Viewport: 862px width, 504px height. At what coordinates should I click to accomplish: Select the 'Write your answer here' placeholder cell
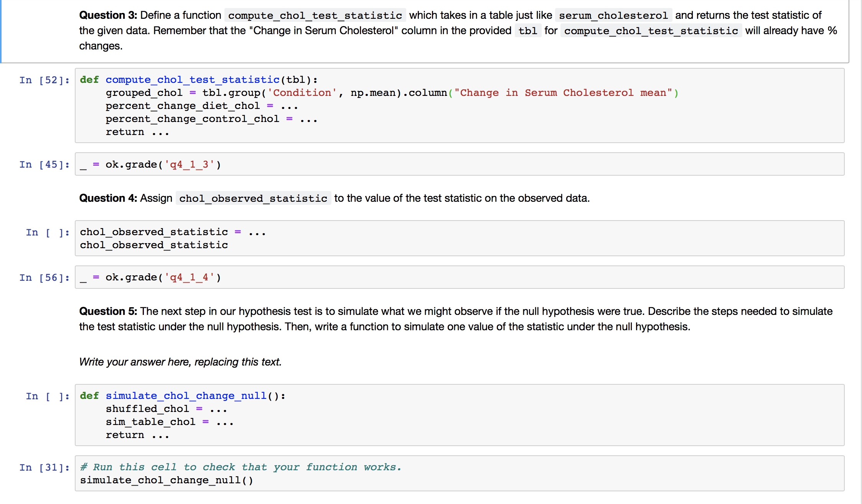180,361
